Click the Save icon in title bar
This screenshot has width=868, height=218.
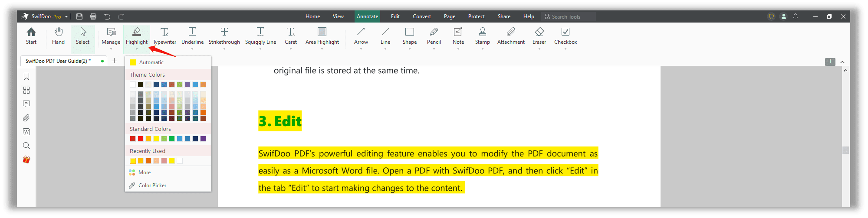79,16
